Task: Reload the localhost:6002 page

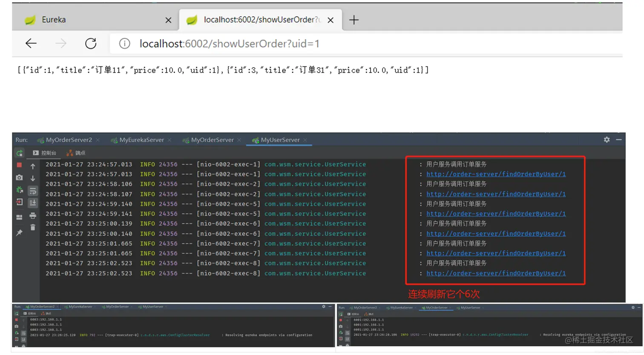Action: pyautogui.click(x=91, y=43)
